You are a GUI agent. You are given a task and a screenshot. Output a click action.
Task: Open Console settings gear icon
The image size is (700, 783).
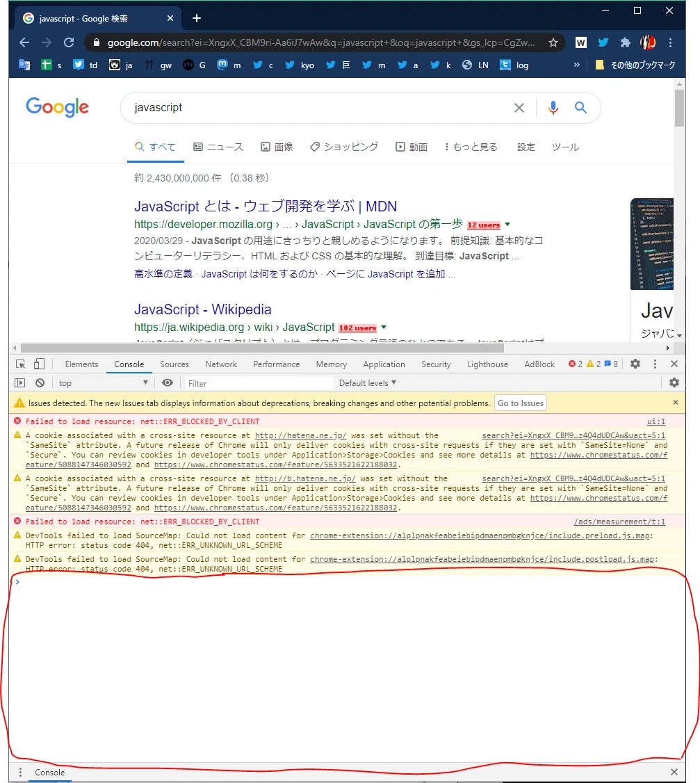tap(674, 382)
